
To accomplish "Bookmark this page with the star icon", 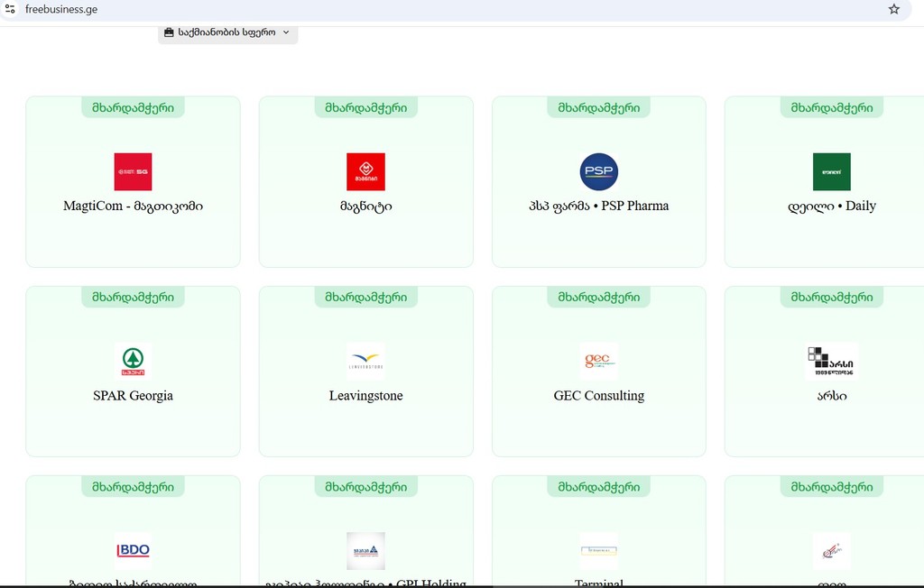I will pyautogui.click(x=894, y=9).
